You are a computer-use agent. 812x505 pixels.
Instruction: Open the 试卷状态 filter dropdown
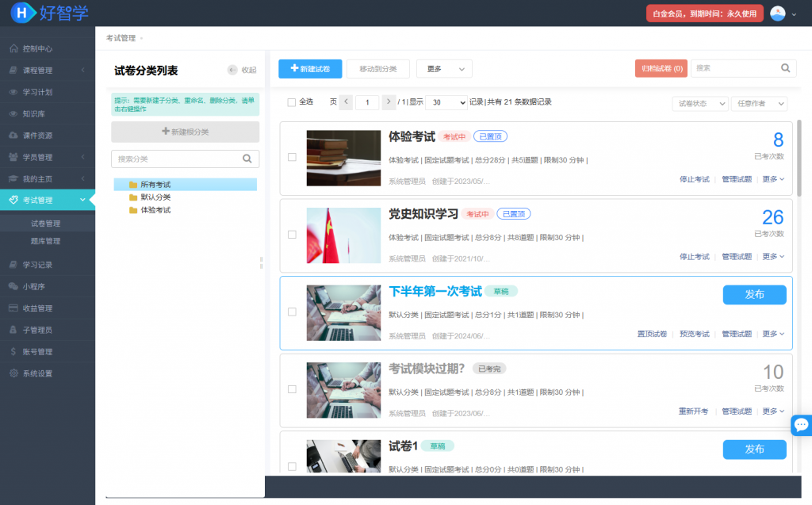pos(700,104)
